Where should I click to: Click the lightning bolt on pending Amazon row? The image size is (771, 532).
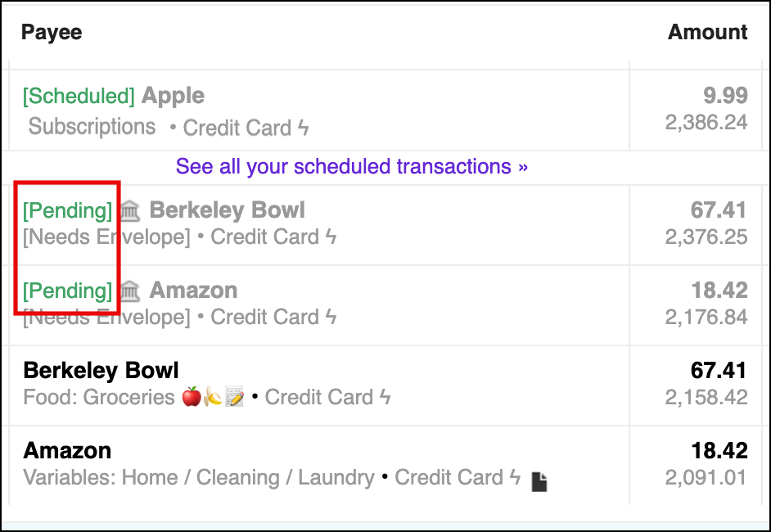tap(331, 318)
